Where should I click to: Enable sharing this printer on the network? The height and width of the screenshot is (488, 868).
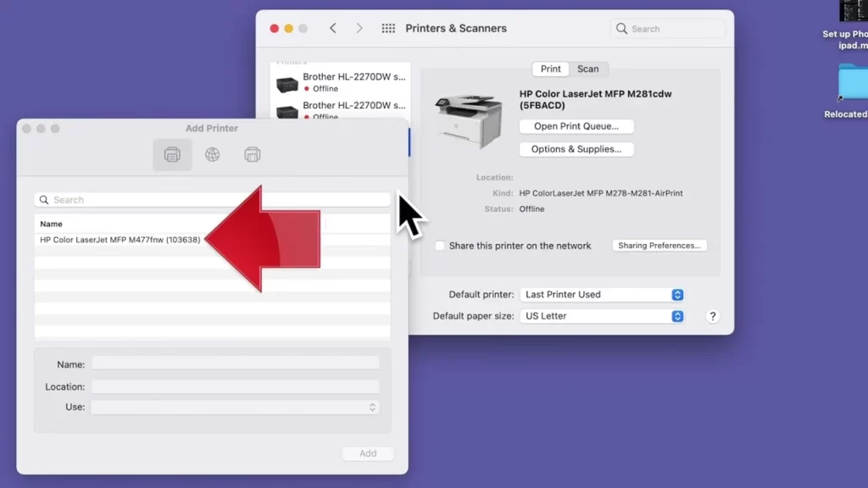439,246
